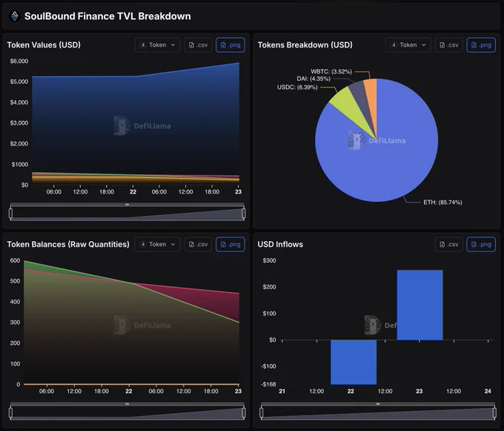
Task: Click left zoom handle of Token Balances range slider
Action: click(x=10, y=412)
